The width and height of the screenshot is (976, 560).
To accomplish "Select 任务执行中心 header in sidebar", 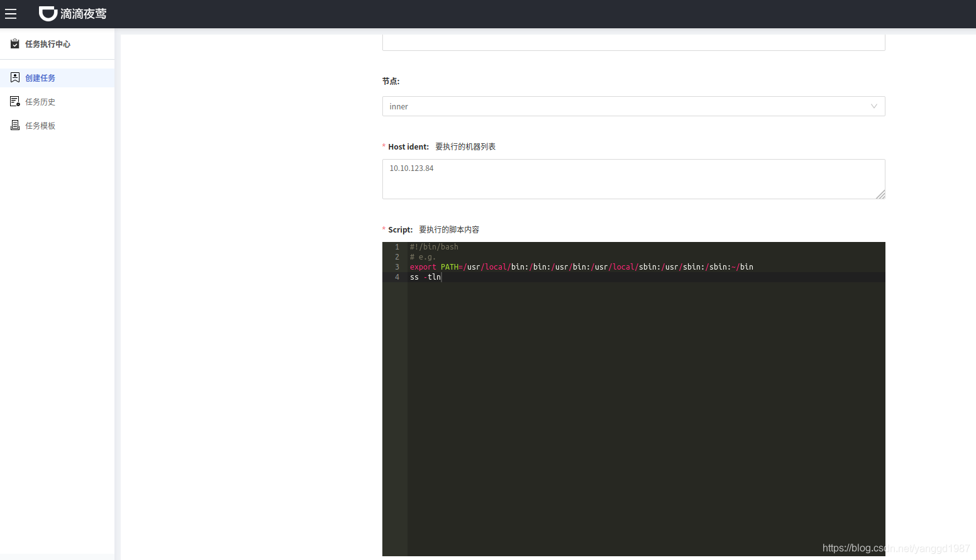I will point(48,44).
